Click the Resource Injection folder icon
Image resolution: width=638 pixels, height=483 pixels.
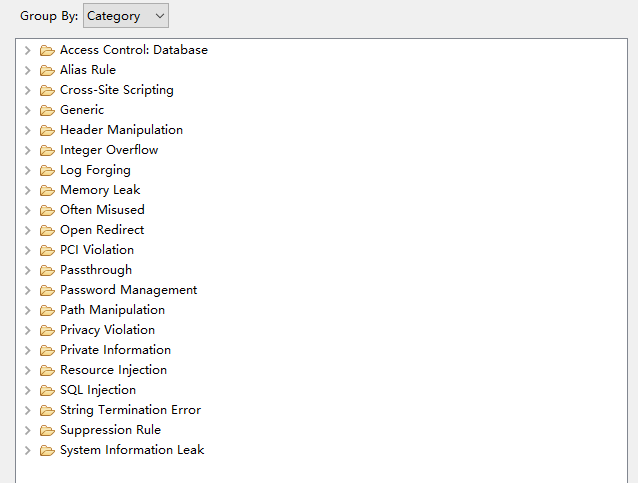[x=47, y=370]
